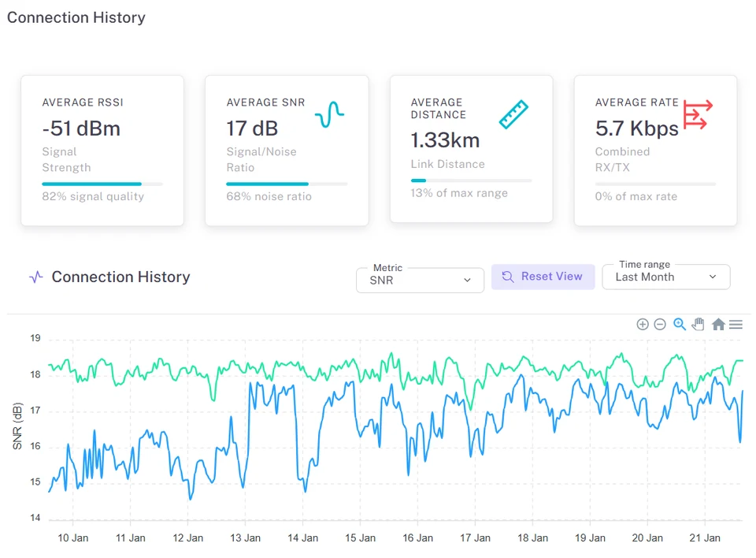
Task: Click the AVERAGE RATE card title
Action: pos(636,102)
